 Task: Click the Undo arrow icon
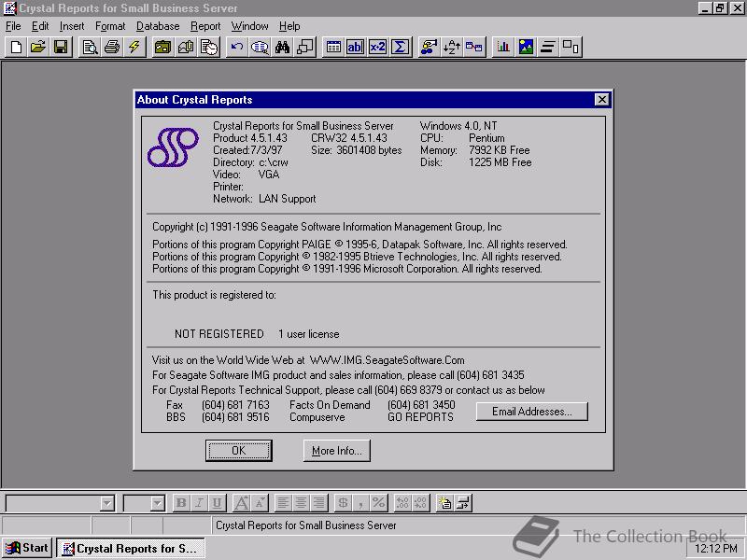237,48
